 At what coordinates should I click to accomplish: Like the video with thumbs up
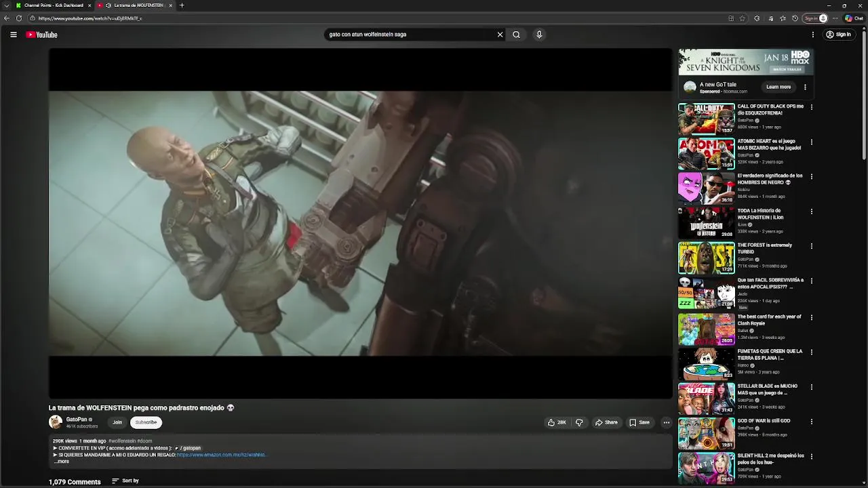pyautogui.click(x=557, y=422)
